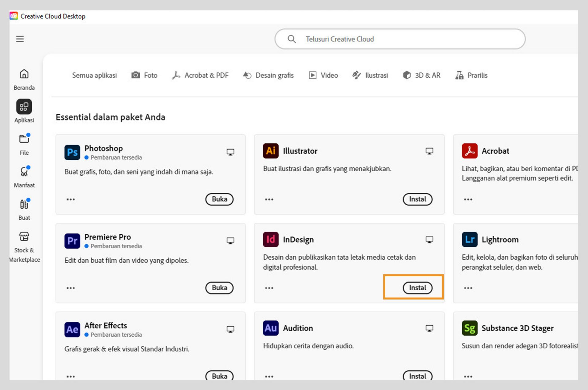Open Stock & Marketplace icon

(x=24, y=237)
